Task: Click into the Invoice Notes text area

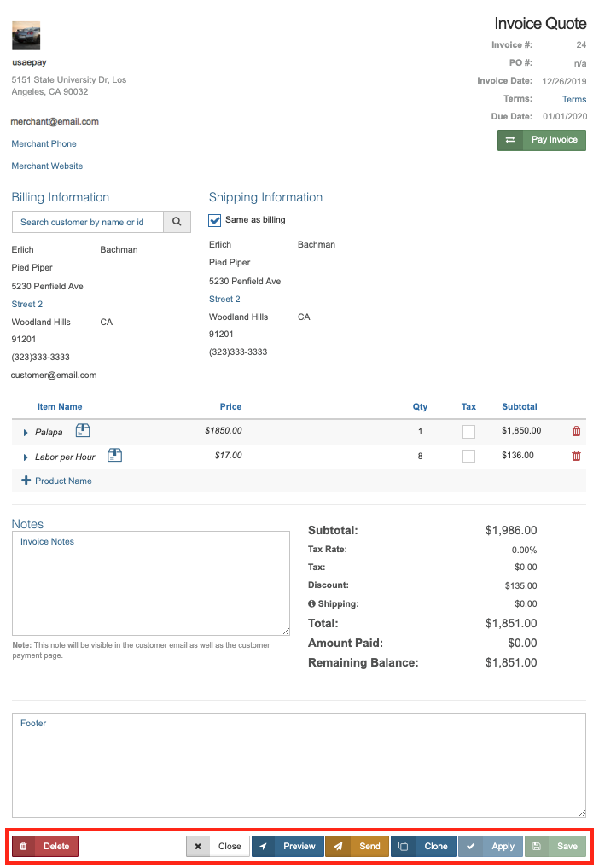Action: point(151,583)
